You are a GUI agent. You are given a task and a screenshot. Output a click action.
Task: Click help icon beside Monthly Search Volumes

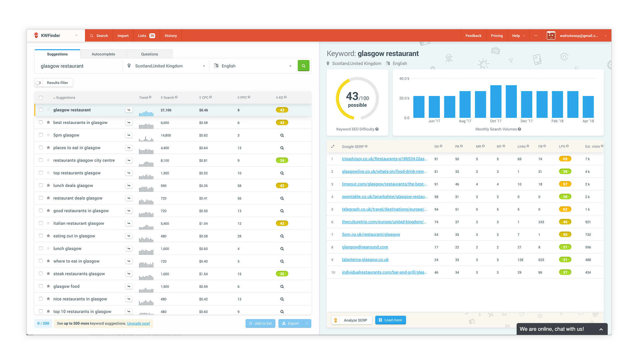point(519,129)
